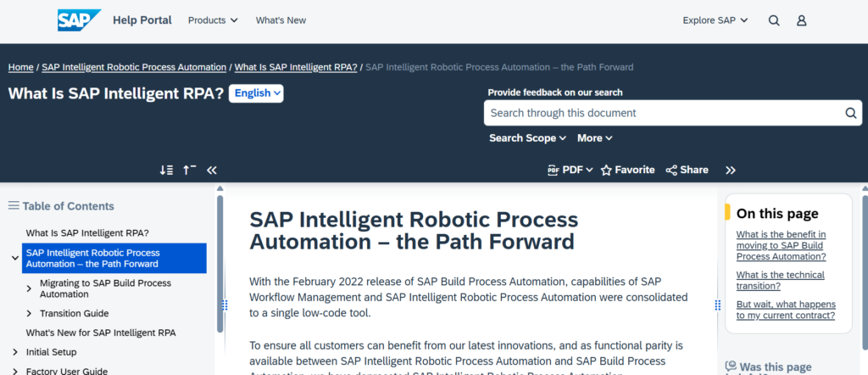Open the Explore SAP menu

pos(715,20)
